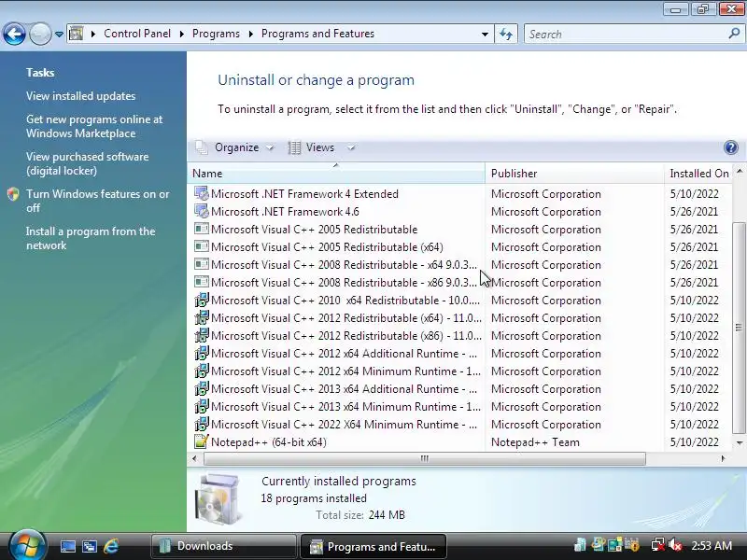Click the 5/10/2022 date of Notepad++ row
747x560 pixels.
click(694, 442)
